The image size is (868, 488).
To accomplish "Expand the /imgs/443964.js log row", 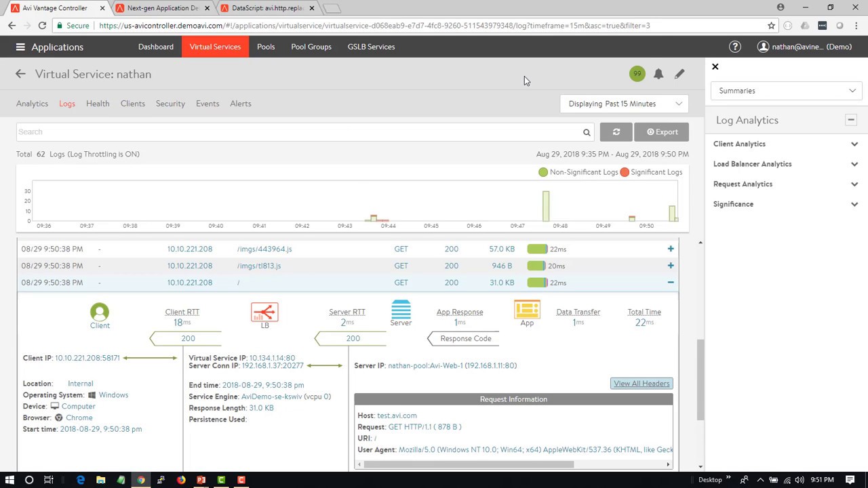I will click(x=670, y=249).
